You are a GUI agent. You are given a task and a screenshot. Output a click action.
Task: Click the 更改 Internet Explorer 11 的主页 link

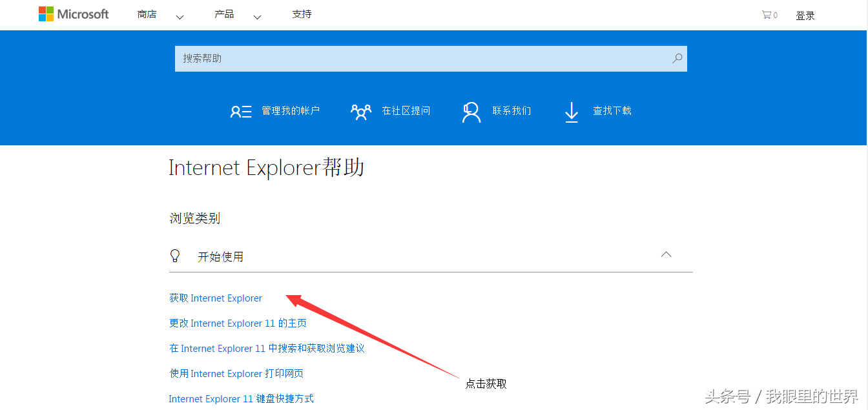[238, 323]
